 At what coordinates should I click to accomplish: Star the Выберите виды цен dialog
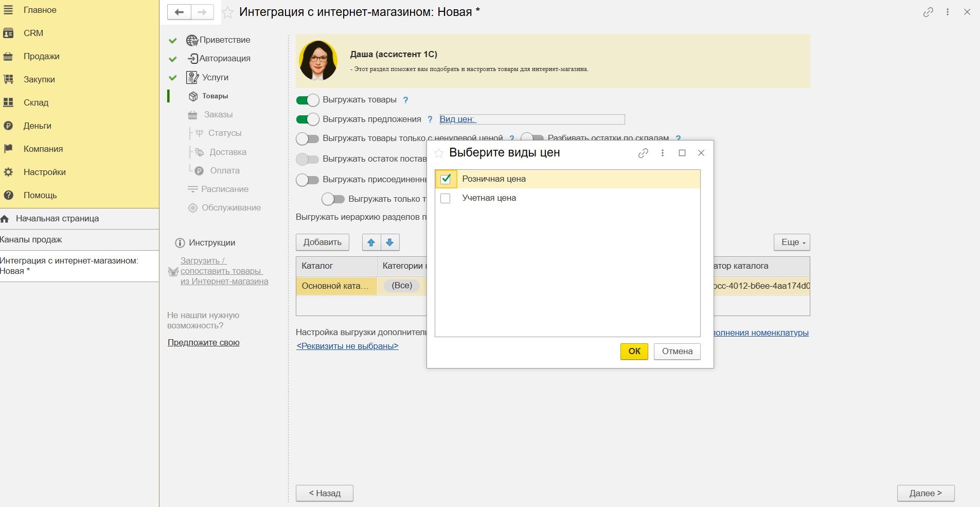click(x=439, y=153)
